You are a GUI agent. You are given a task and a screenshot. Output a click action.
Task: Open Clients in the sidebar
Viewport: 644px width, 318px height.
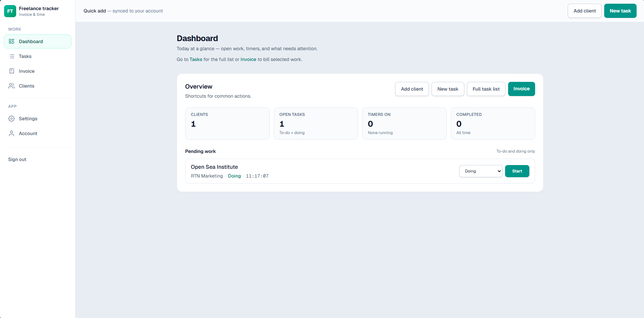coord(37,86)
